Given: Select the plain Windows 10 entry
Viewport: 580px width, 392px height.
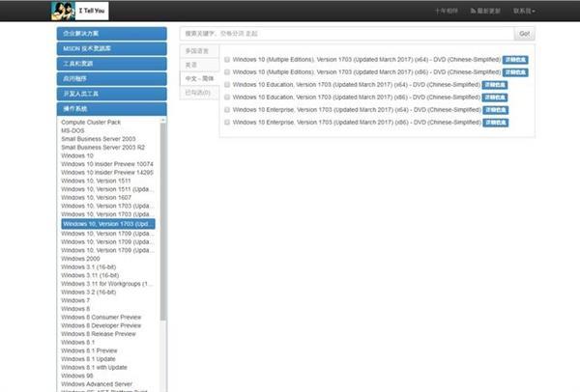Looking at the screenshot, I should click(77, 155).
